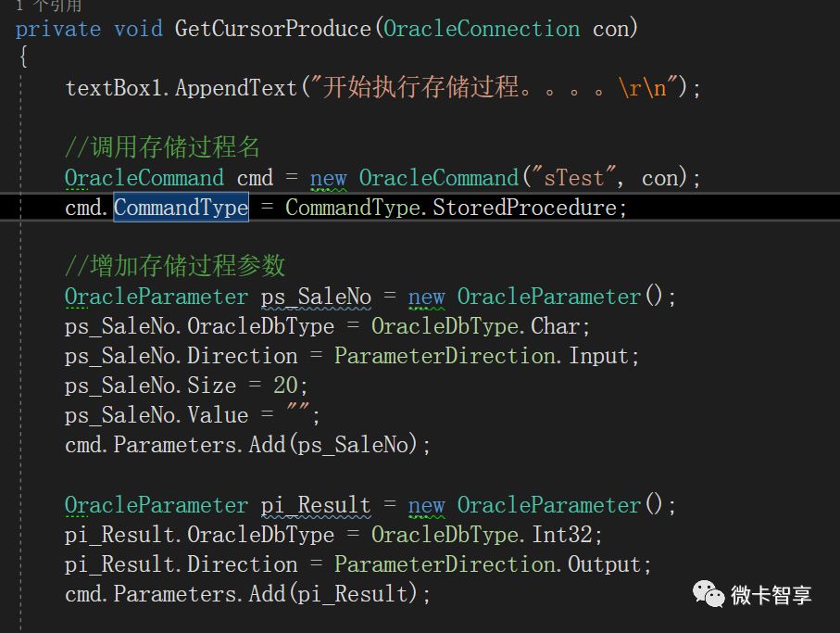Click ParameterDirection.Input value
The width and height of the screenshot is (840, 633).
pyautogui.click(x=482, y=356)
